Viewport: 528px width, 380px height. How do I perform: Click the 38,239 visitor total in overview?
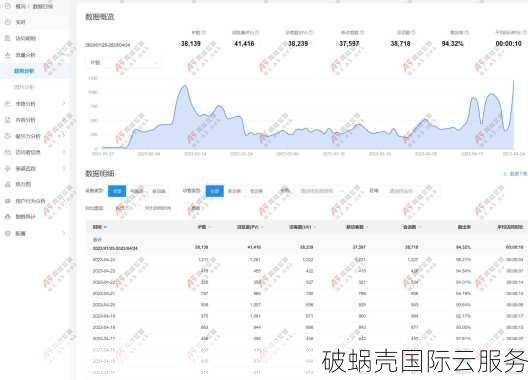coord(298,43)
